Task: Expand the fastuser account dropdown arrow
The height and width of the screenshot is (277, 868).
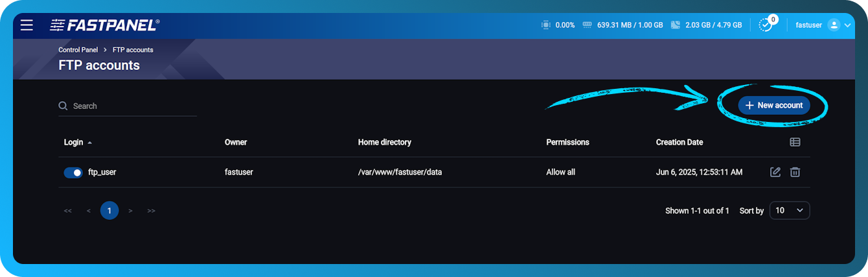Action: 849,25
